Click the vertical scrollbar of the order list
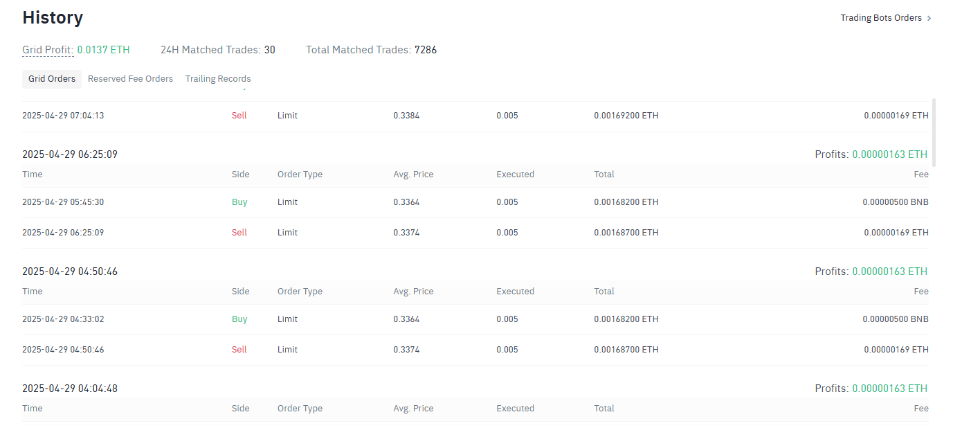The width and height of the screenshot is (980, 437). click(x=934, y=132)
